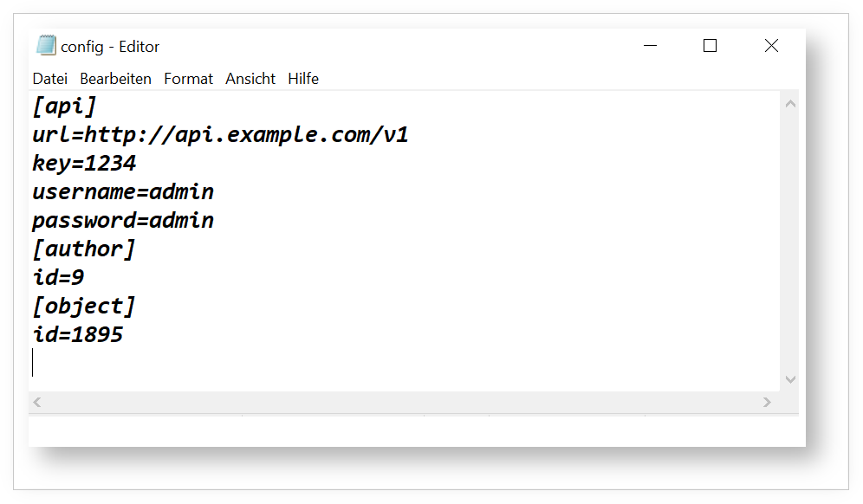Click the horizontal scrollbar left arrow
Image resolution: width=863 pixels, height=504 pixels.
click(x=37, y=402)
